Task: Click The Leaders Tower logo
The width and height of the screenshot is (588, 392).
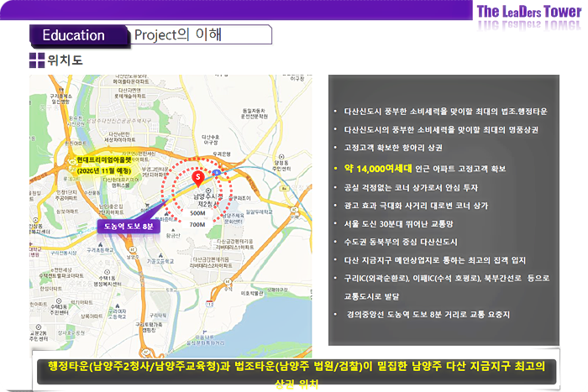Action: pyautogui.click(x=528, y=12)
